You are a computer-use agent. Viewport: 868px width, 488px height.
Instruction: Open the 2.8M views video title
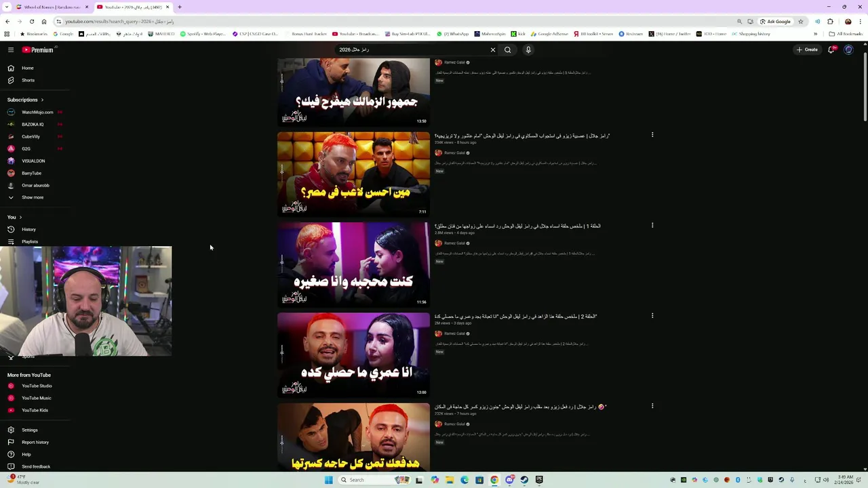click(517, 226)
